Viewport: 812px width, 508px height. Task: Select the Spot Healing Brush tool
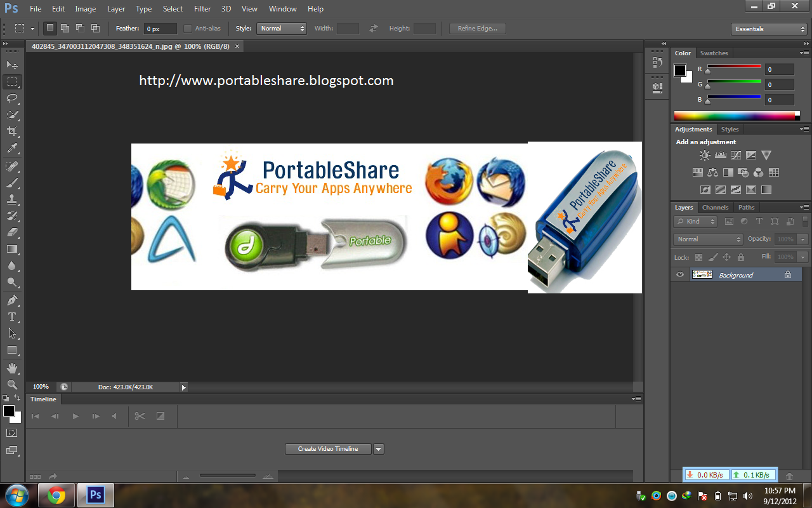[x=12, y=166]
